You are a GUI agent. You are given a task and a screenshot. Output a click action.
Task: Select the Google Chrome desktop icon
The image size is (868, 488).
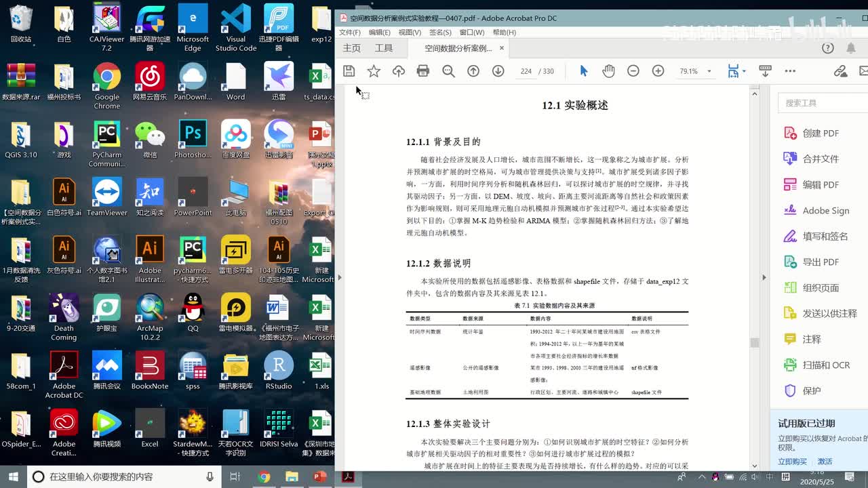tap(107, 85)
